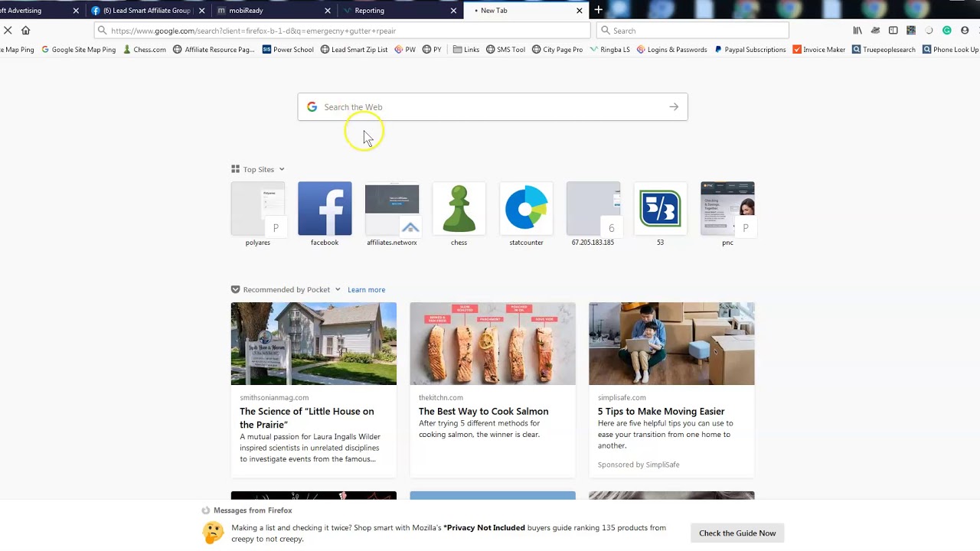Viewport: 980px width, 551px height.
Task: Open the PY bookmark
Action: tap(432, 50)
